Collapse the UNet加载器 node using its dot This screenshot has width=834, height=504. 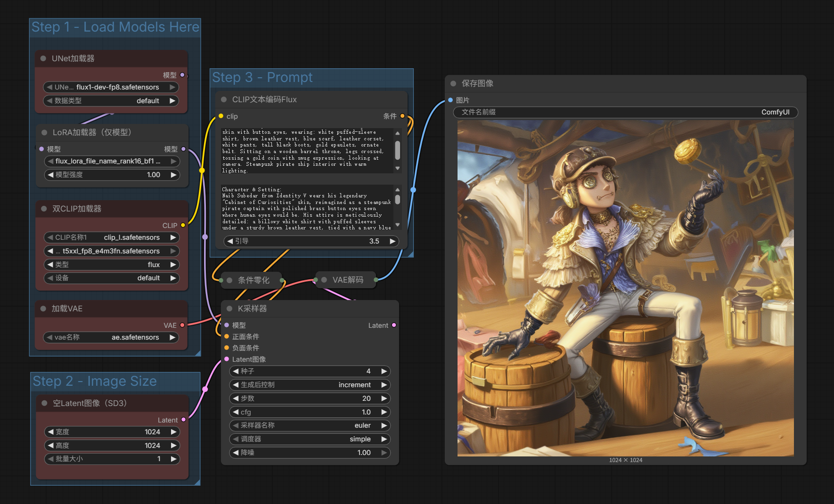coord(43,58)
